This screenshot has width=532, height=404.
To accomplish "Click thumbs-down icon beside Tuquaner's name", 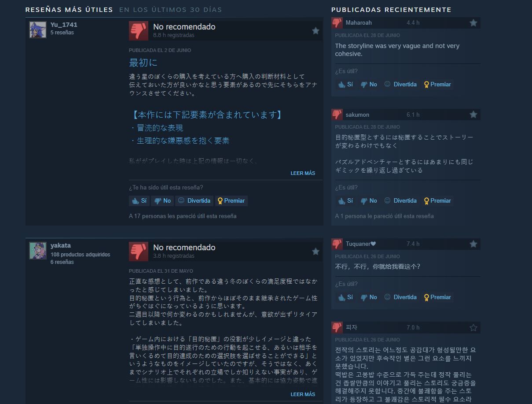I will [337, 244].
